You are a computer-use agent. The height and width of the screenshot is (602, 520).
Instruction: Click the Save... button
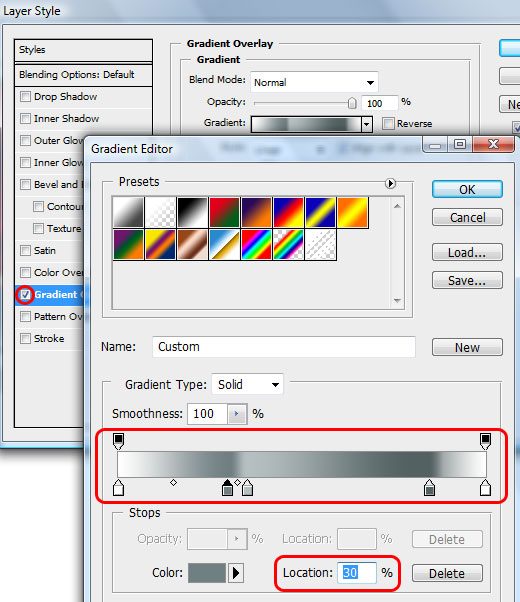pyautogui.click(x=467, y=280)
